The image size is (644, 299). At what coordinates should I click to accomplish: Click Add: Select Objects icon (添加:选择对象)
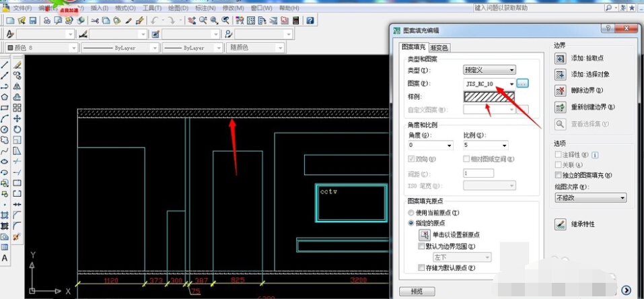pos(561,75)
